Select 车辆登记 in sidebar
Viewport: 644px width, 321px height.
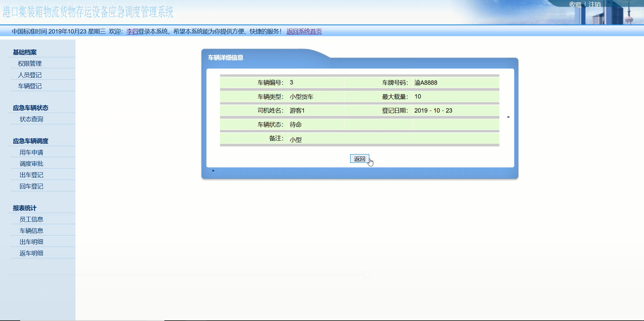pyautogui.click(x=30, y=86)
